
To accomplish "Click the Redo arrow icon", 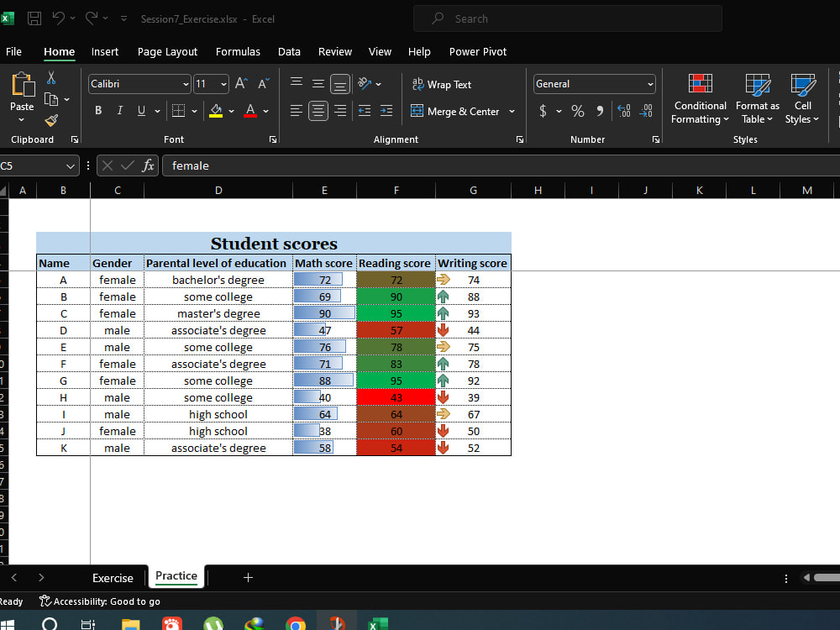I will click(92, 18).
